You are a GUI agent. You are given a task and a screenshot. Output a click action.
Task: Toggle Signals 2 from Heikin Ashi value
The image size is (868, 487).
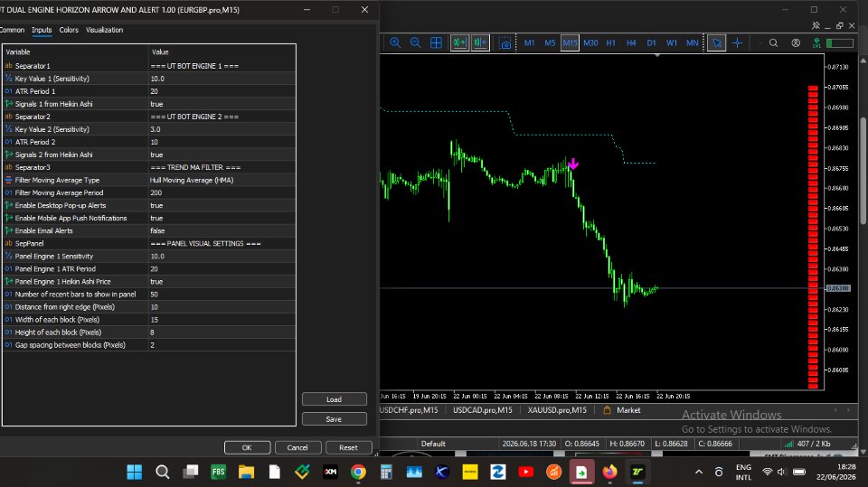[x=222, y=155]
